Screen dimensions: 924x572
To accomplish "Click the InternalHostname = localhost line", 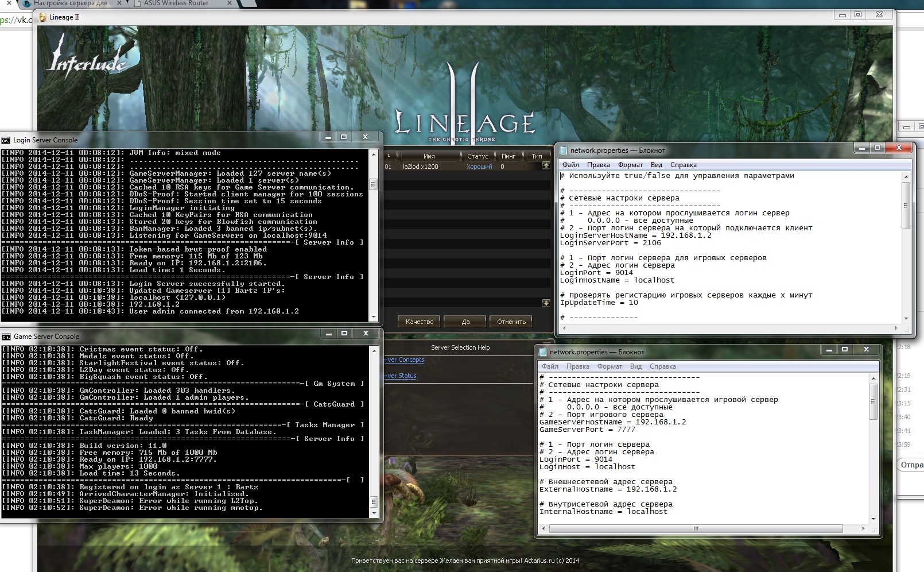I will tap(603, 512).
